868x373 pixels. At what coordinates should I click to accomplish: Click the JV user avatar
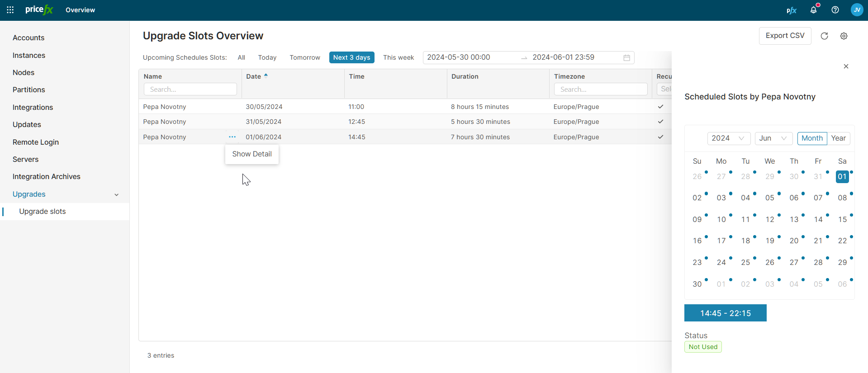pos(857,10)
